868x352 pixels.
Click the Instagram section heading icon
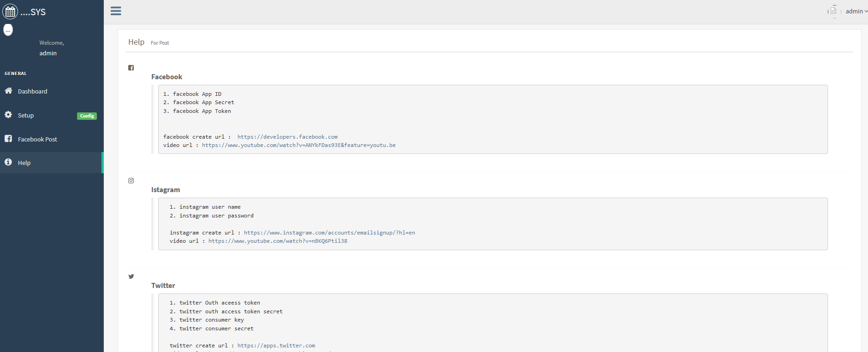click(131, 181)
